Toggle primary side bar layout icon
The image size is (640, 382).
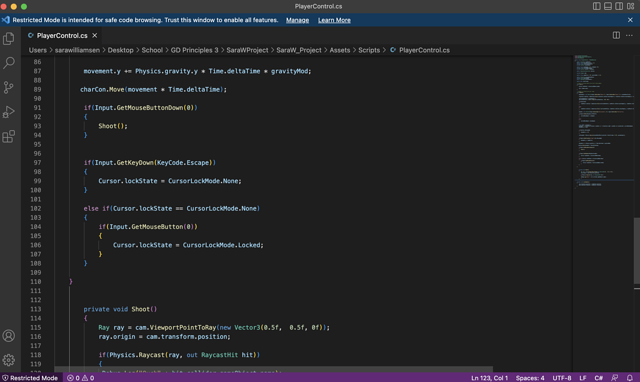tap(597, 6)
